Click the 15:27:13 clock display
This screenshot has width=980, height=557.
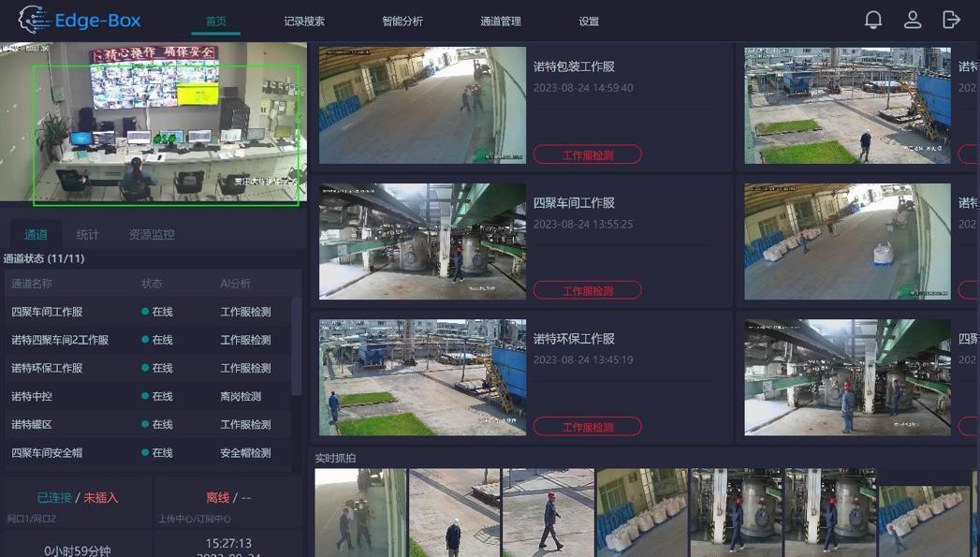[228, 543]
